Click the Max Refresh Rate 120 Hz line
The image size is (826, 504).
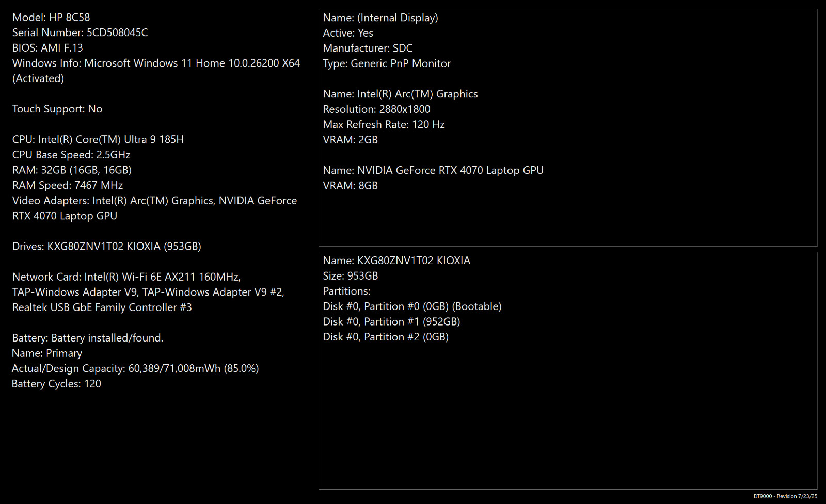tap(384, 124)
